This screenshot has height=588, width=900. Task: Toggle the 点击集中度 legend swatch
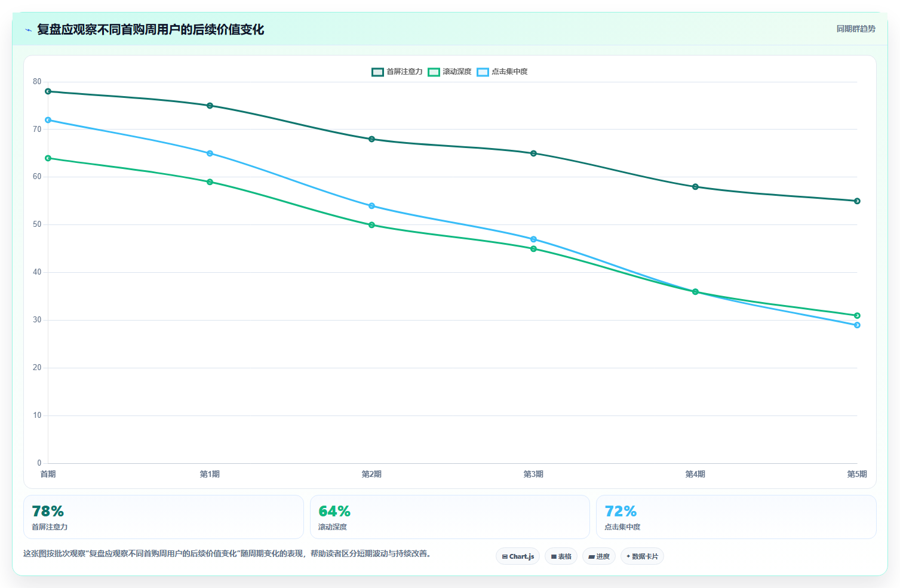coord(483,72)
